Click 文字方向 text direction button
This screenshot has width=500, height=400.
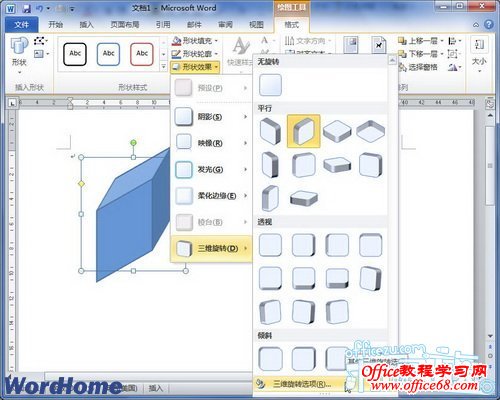307,41
